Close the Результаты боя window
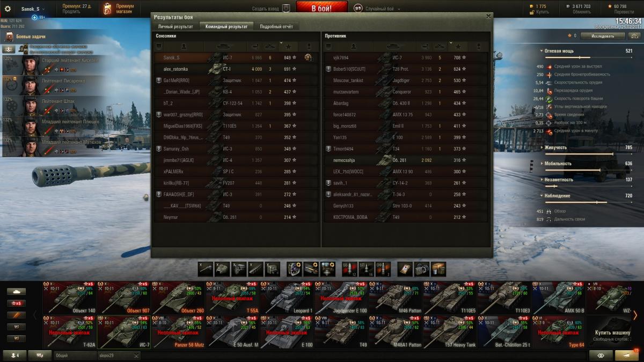This screenshot has height=362, width=644. click(488, 17)
